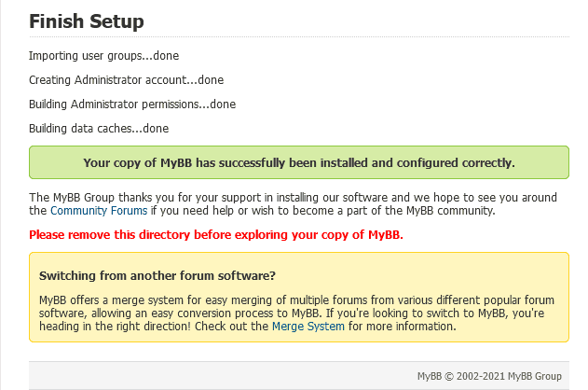Click the '2002-2021' year in footer

point(481,376)
